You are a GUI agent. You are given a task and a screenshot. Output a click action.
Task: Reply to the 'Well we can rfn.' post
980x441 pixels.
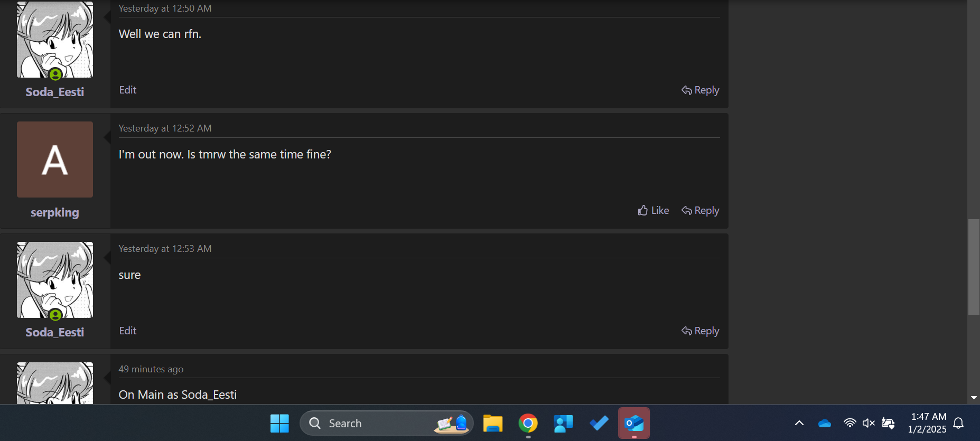(x=701, y=90)
